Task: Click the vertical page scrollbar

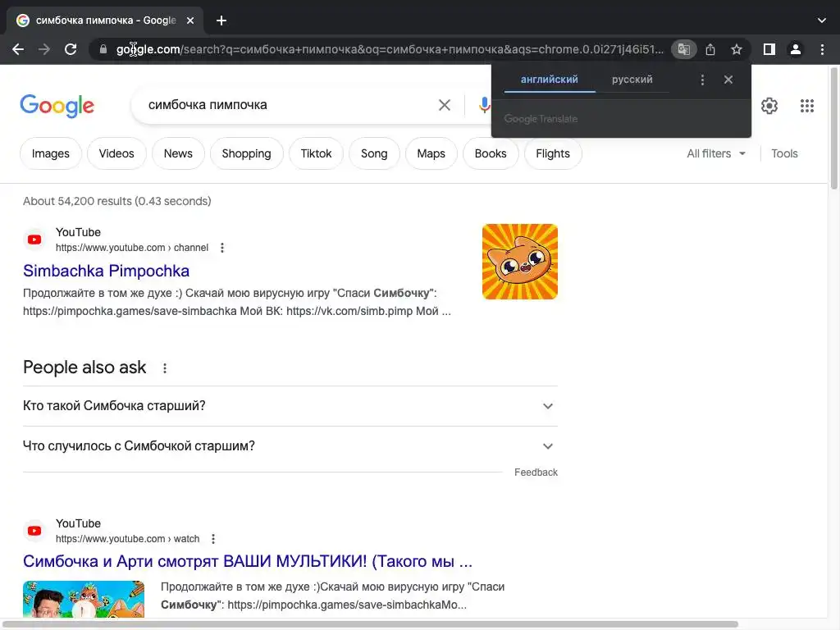Action: click(x=834, y=129)
